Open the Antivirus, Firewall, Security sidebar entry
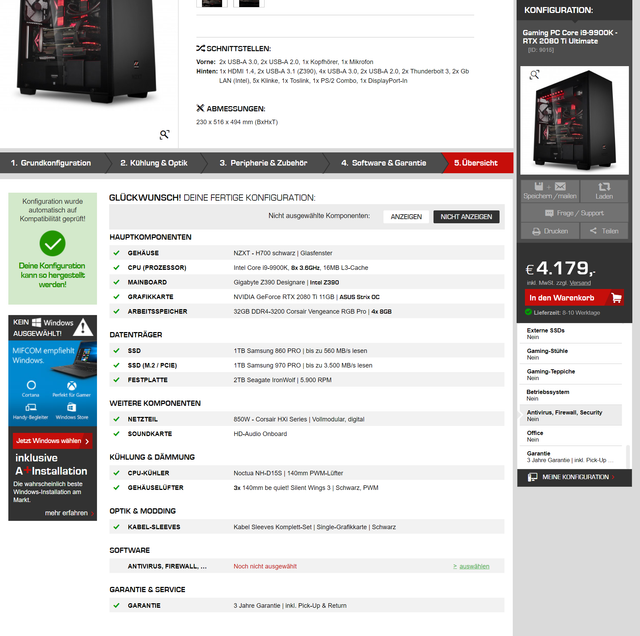Screen dimensions: 640x636 coord(571,416)
